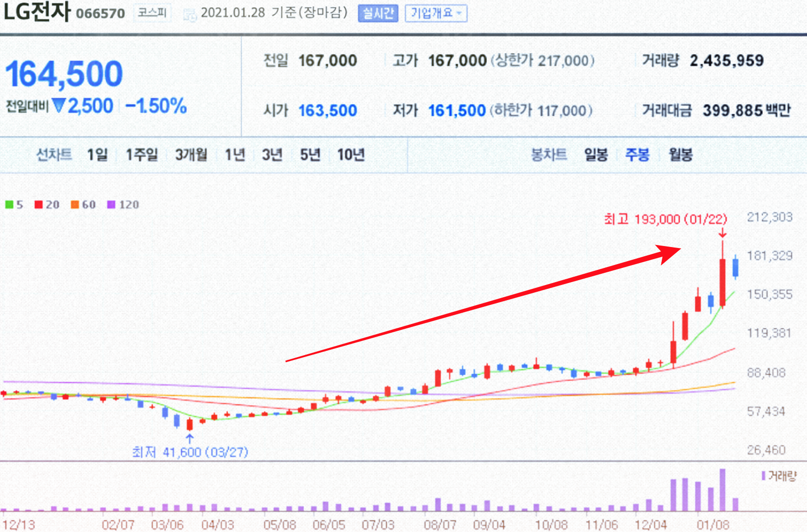Click the tallest purple volume bar
Viewport: 807px width, 532px height.
coord(723,490)
